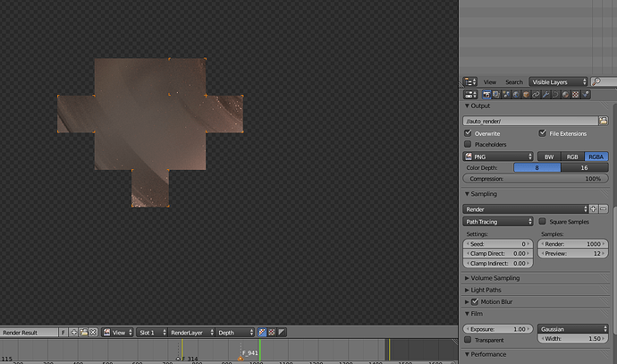The height and width of the screenshot is (364, 617).
Task: Click the Exposure 1.00 slider
Action: 498,329
